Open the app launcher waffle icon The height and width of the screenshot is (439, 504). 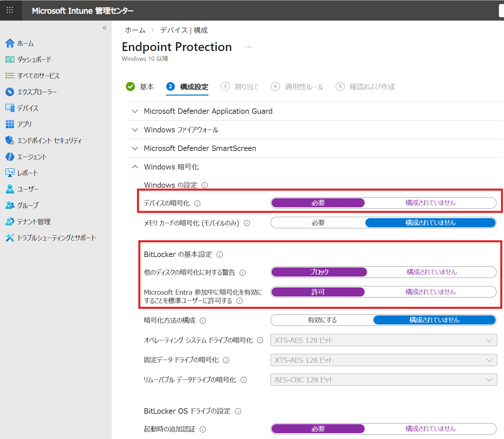(x=10, y=10)
